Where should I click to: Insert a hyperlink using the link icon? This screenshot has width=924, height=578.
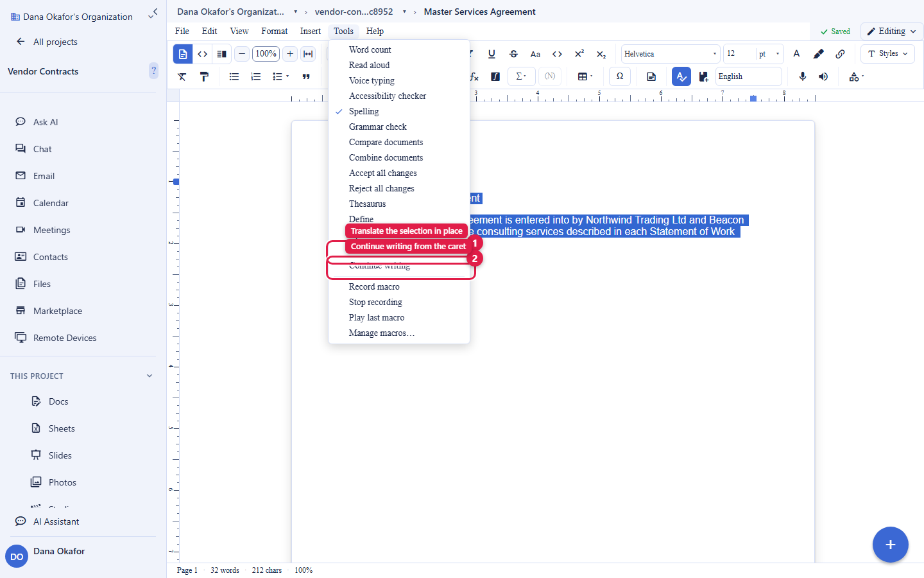coord(841,54)
